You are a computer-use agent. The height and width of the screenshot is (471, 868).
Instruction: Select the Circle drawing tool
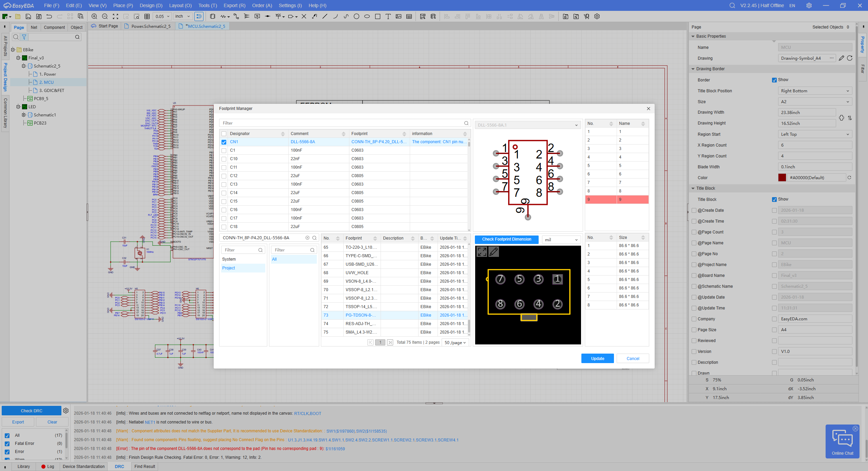point(356,16)
